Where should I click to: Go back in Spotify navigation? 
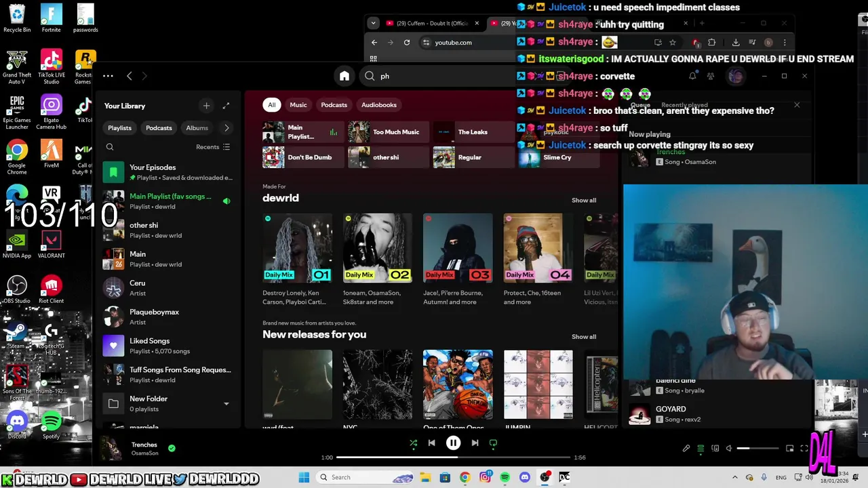tap(130, 76)
